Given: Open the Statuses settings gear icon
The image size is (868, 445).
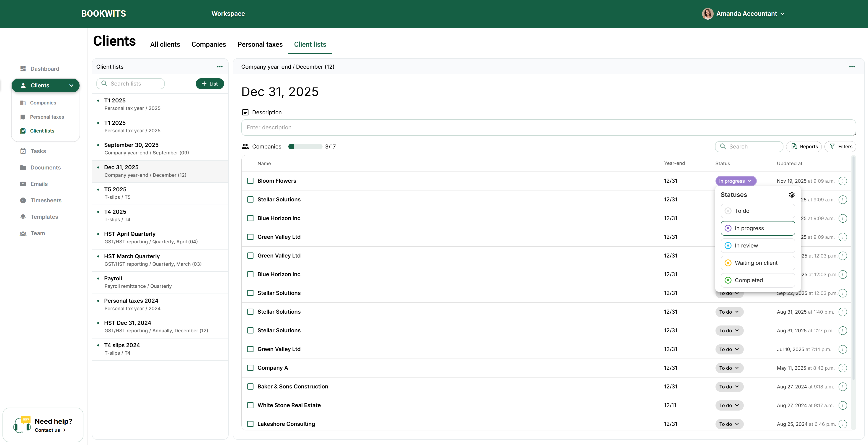Looking at the screenshot, I should point(791,195).
